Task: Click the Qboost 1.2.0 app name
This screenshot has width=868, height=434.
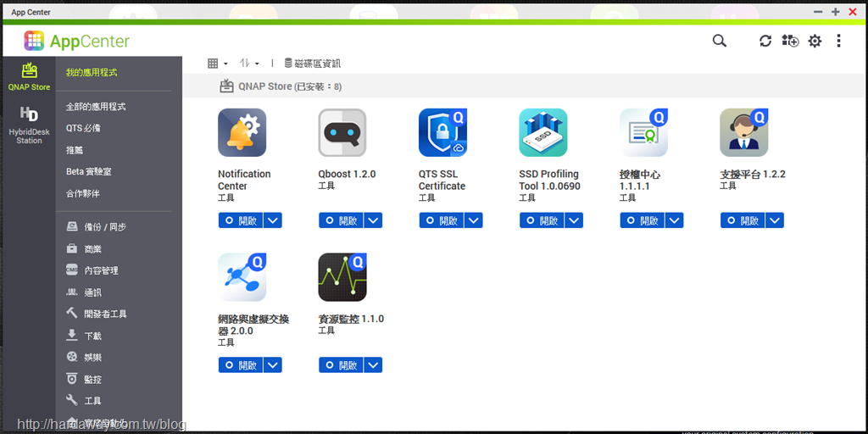Action: (347, 174)
